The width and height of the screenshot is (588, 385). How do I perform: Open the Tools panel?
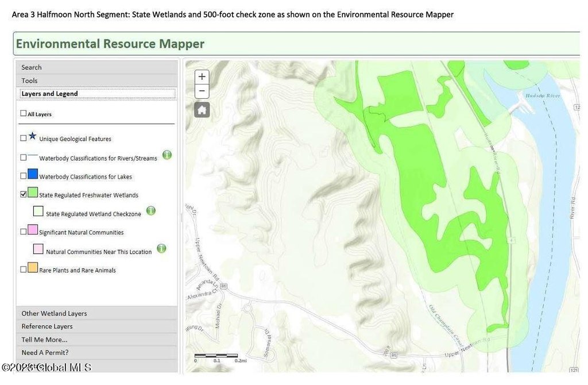96,80
